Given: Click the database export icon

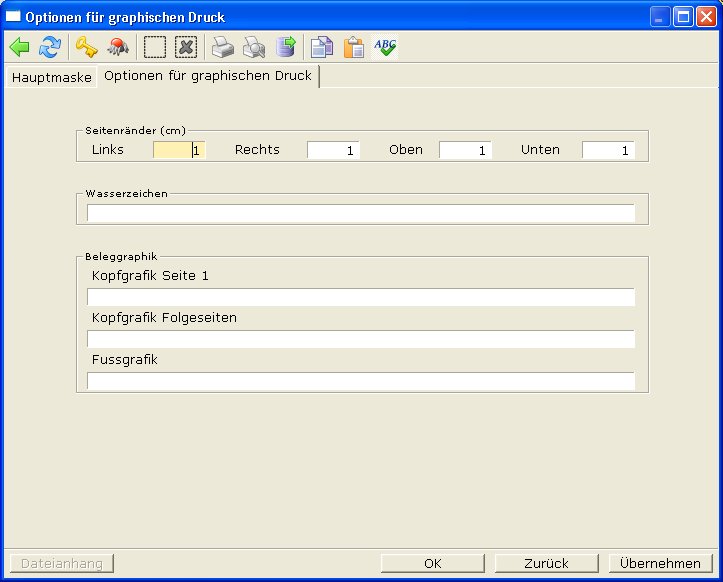Looking at the screenshot, I should pyautogui.click(x=286, y=47).
